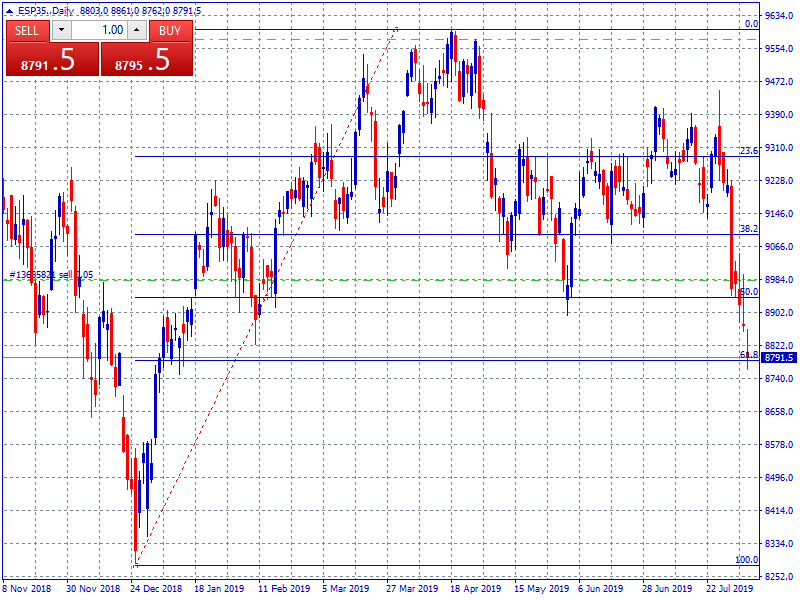This screenshot has width=800, height=600.
Task: Click the 24 Dec 2018 date label
Action: (156, 590)
